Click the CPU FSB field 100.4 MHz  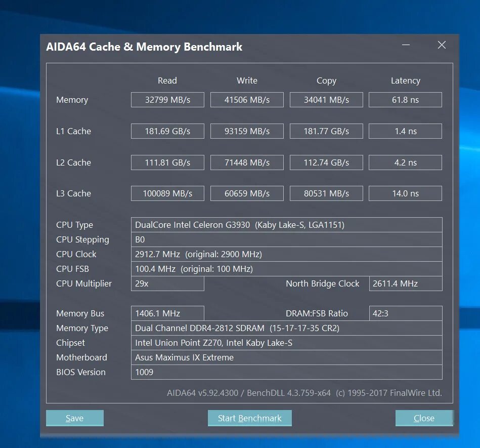click(286, 269)
